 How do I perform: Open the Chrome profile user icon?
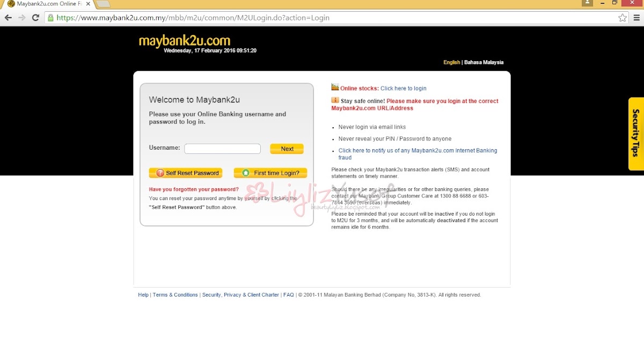588,3
